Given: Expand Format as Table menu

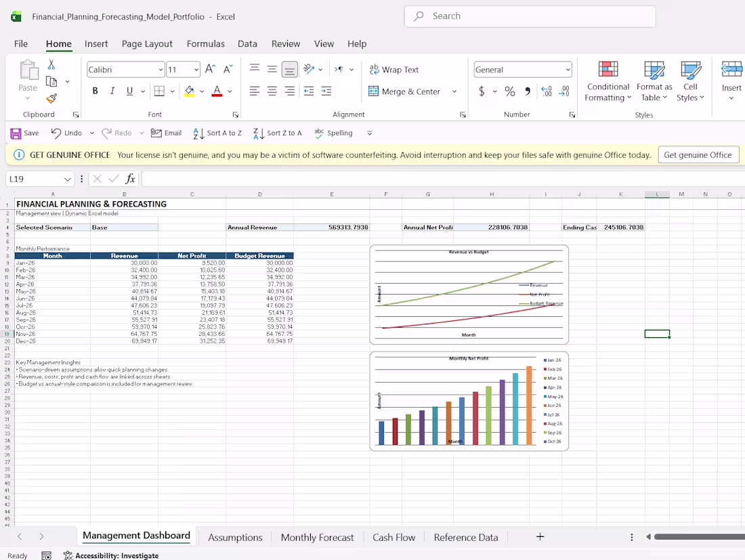Looking at the screenshot, I should click(x=654, y=81).
